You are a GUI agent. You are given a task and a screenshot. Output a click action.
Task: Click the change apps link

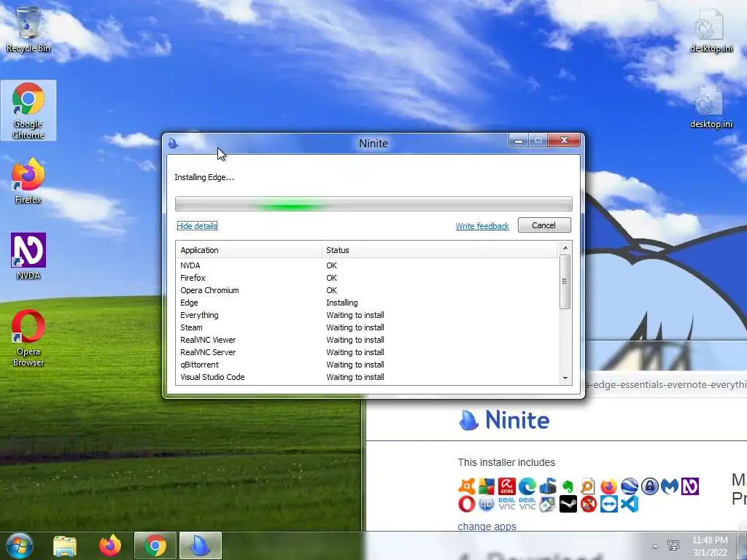point(487,526)
